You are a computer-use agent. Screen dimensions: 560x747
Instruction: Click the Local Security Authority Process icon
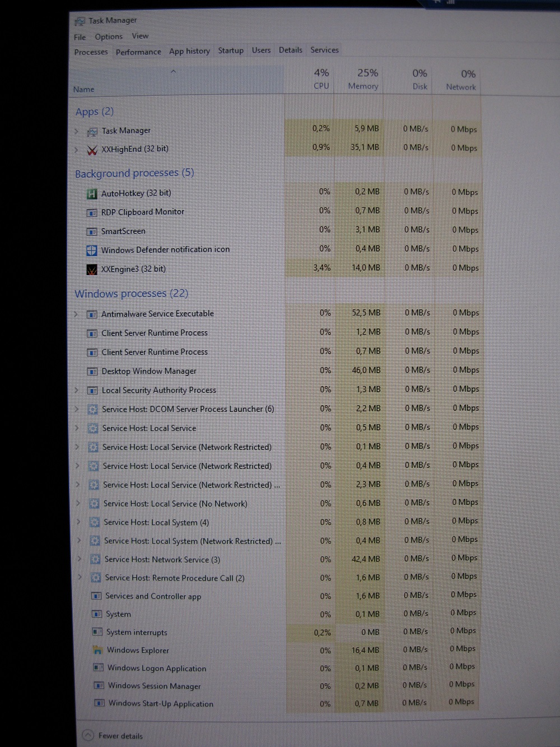point(93,391)
